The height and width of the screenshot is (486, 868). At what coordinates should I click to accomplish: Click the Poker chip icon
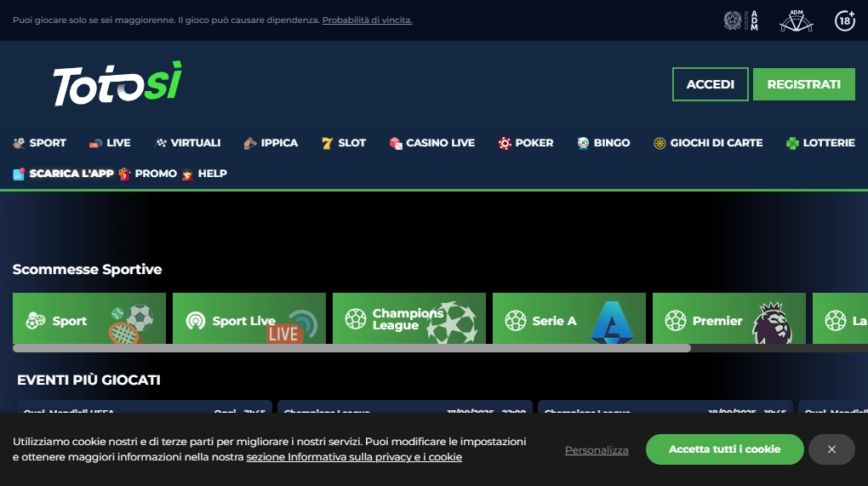[x=505, y=143]
